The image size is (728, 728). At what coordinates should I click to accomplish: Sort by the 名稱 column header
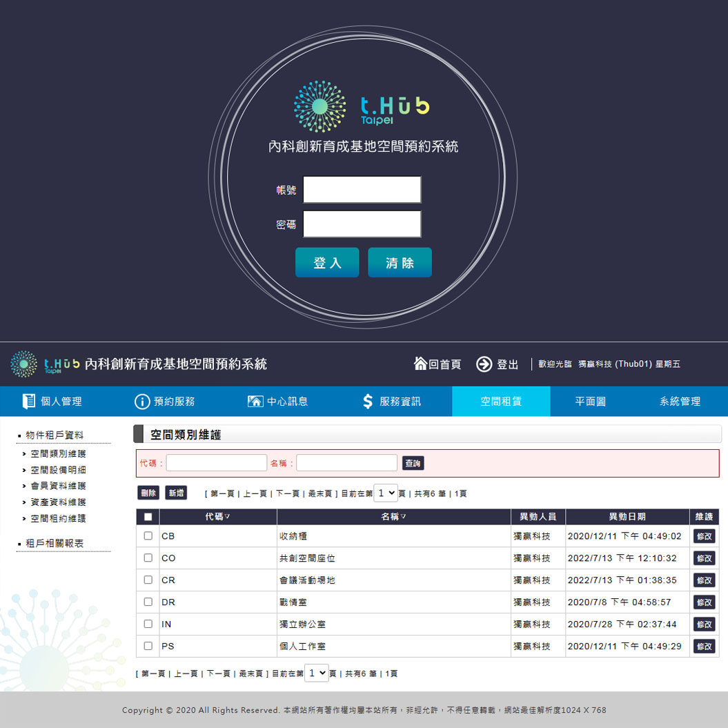pyautogui.click(x=394, y=517)
